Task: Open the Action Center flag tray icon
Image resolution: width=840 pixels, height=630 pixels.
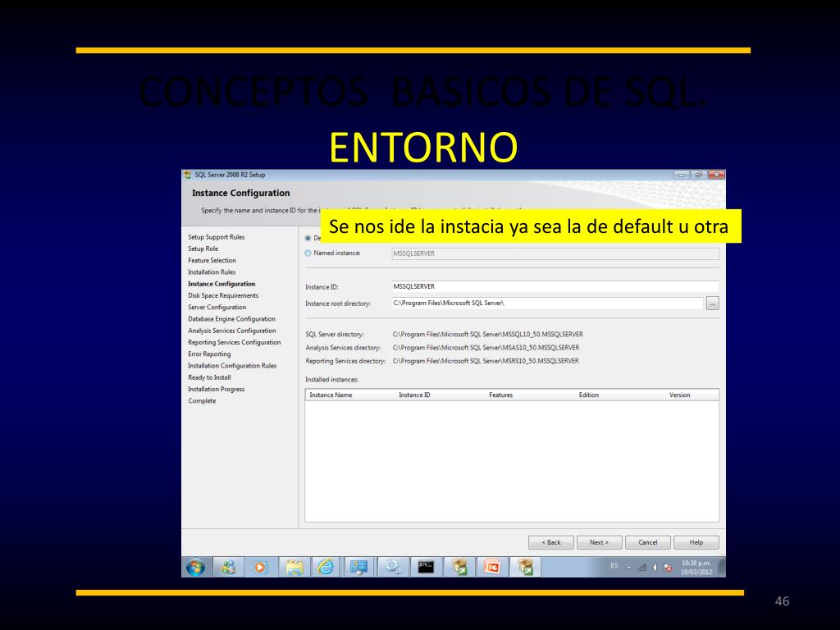Action: [x=668, y=568]
